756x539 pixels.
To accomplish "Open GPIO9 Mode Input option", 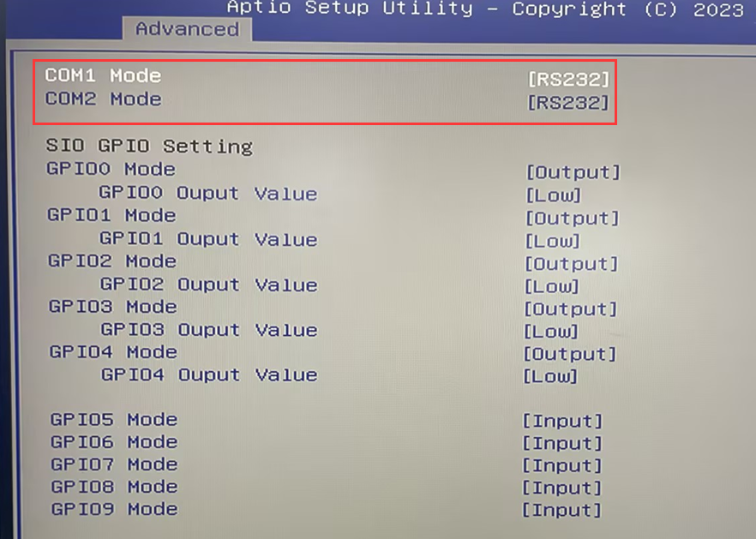I will tap(562, 510).
